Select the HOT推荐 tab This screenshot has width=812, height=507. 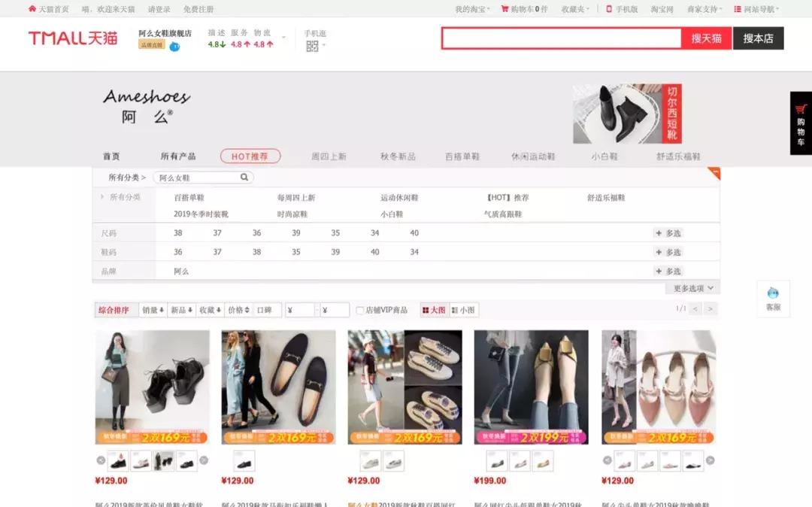pyautogui.click(x=250, y=156)
